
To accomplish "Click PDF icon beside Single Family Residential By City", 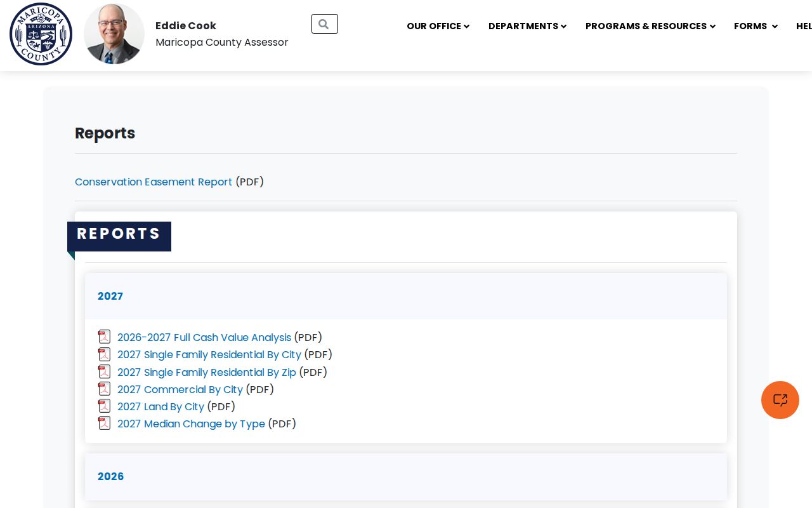I will click(x=105, y=354).
